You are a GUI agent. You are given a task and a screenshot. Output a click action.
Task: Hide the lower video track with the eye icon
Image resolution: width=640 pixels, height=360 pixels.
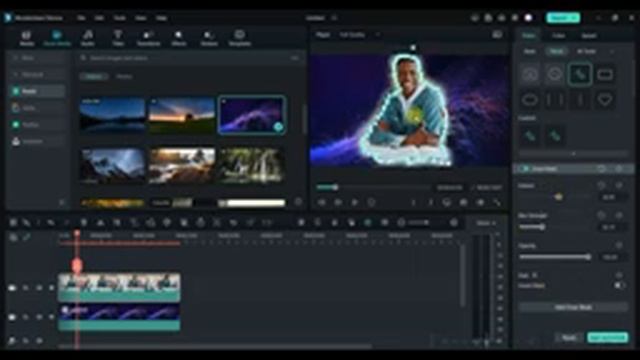coord(51,317)
